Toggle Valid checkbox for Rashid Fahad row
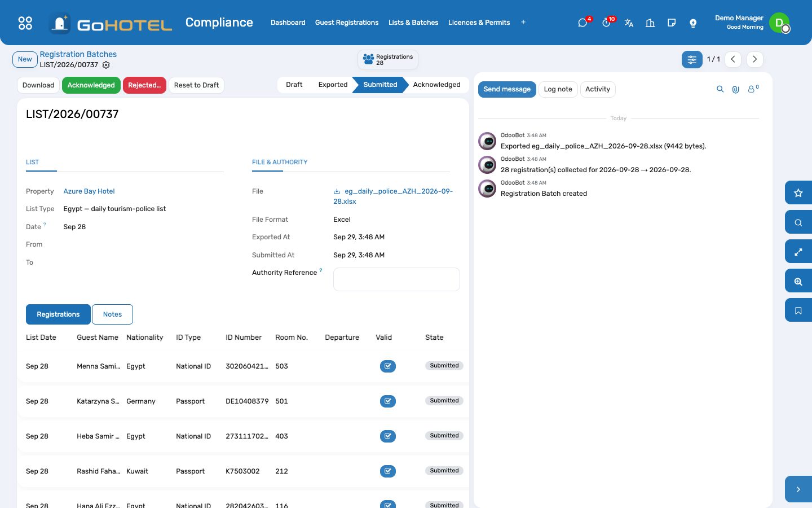Image resolution: width=812 pixels, height=508 pixels. pyautogui.click(x=388, y=471)
